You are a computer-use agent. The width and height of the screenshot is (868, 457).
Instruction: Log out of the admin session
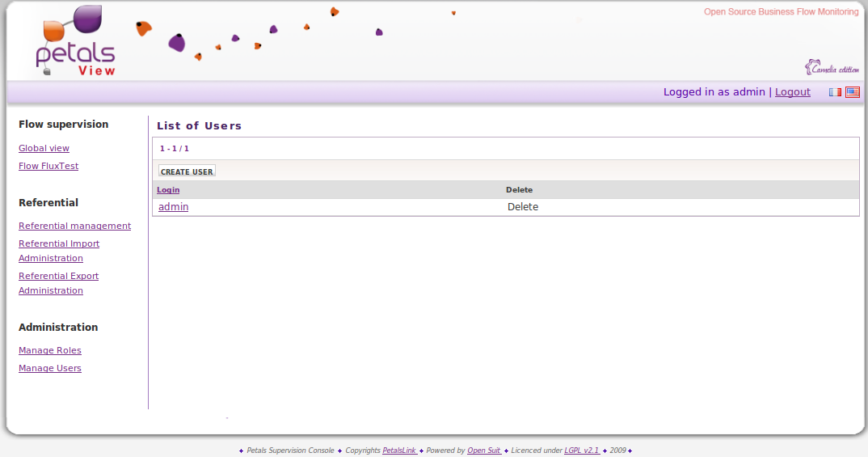pos(792,92)
